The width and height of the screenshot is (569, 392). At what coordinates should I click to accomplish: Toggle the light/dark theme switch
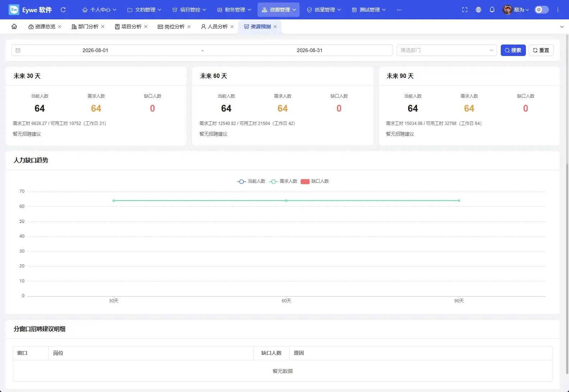[x=542, y=10]
